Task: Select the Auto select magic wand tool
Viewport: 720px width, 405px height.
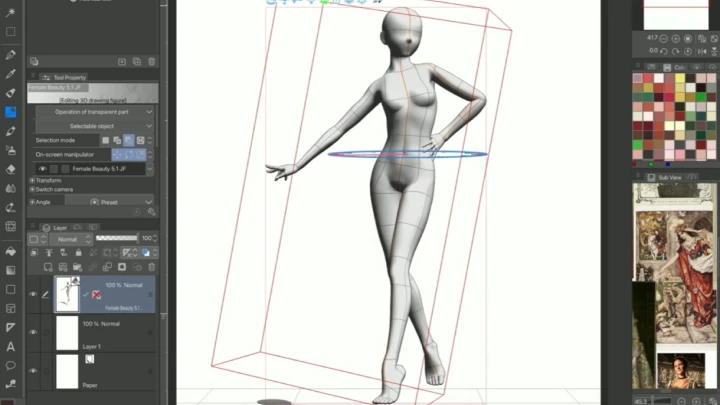Action: 11,12
